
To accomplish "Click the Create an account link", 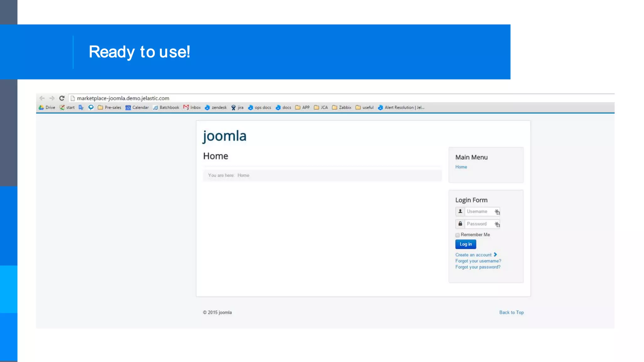I will pos(473,255).
